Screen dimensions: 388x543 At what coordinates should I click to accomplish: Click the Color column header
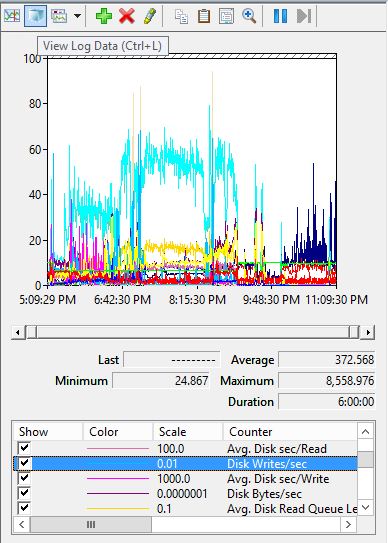(118, 431)
